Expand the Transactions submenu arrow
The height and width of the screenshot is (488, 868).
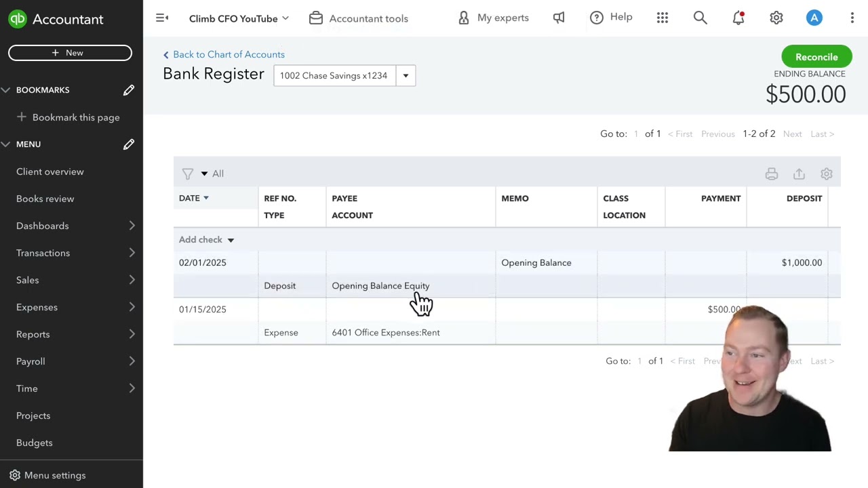[x=132, y=253]
